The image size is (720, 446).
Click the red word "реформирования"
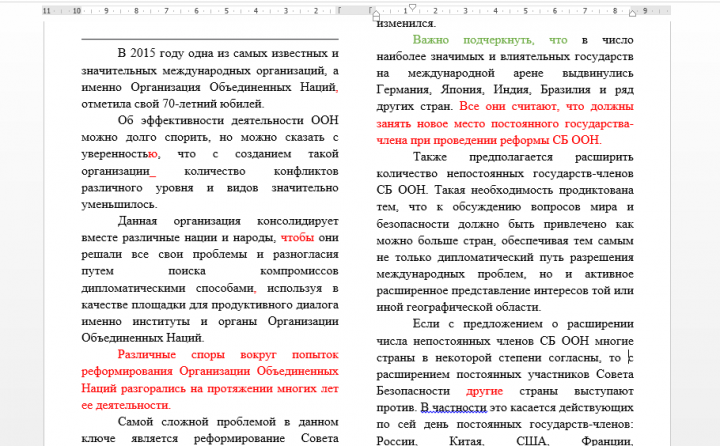(x=127, y=371)
